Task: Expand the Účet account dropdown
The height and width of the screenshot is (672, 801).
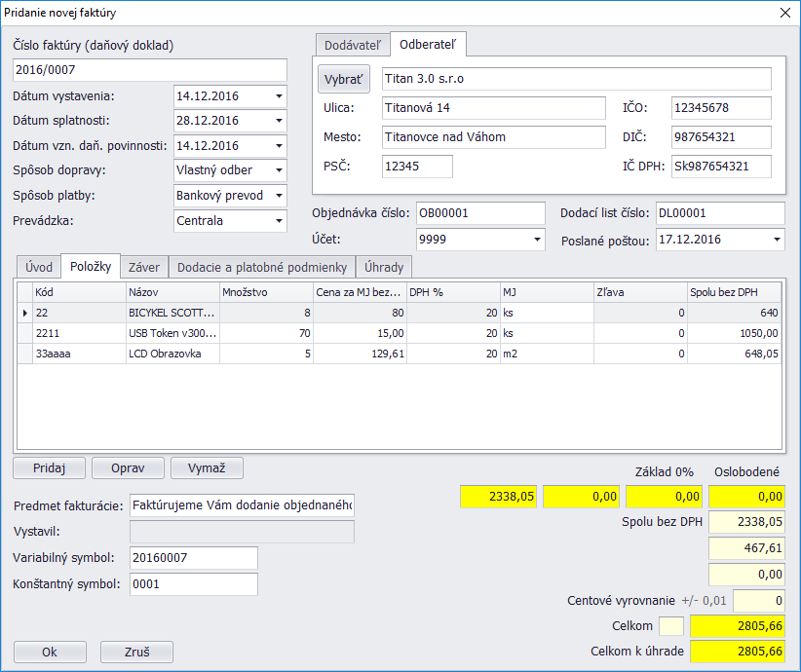Action: [x=537, y=239]
